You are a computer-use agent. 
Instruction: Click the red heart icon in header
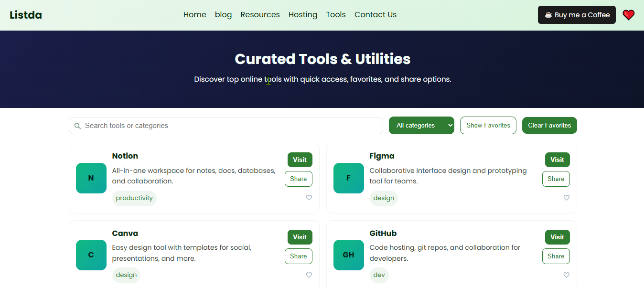point(629,15)
